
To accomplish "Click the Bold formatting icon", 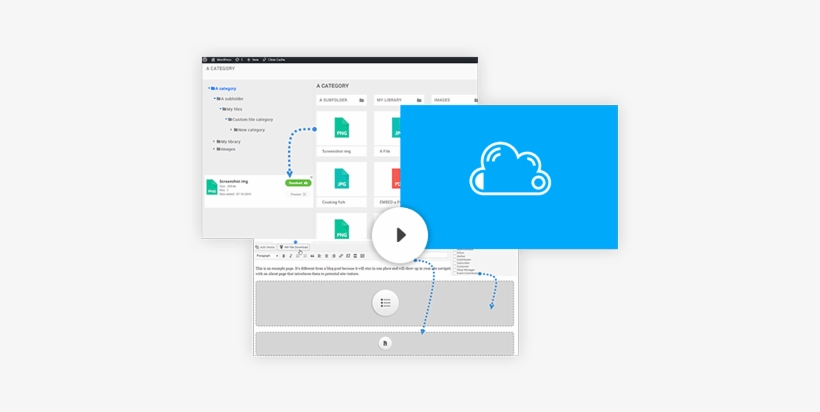I will [x=283, y=256].
